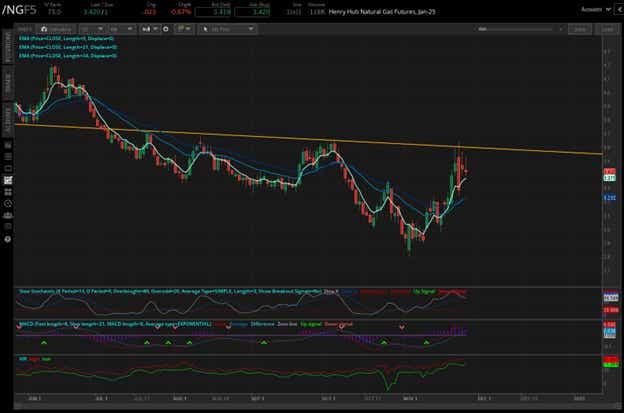Click the Bid (Sell) price box
The image size is (624, 413).
click(x=213, y=12)
